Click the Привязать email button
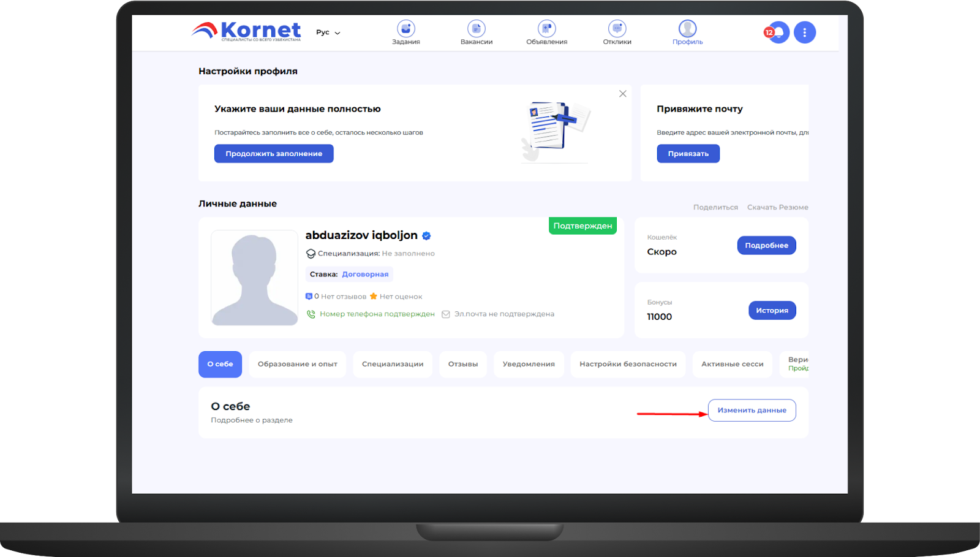This screenshot has width=980, height=557. tap(688, 154)
